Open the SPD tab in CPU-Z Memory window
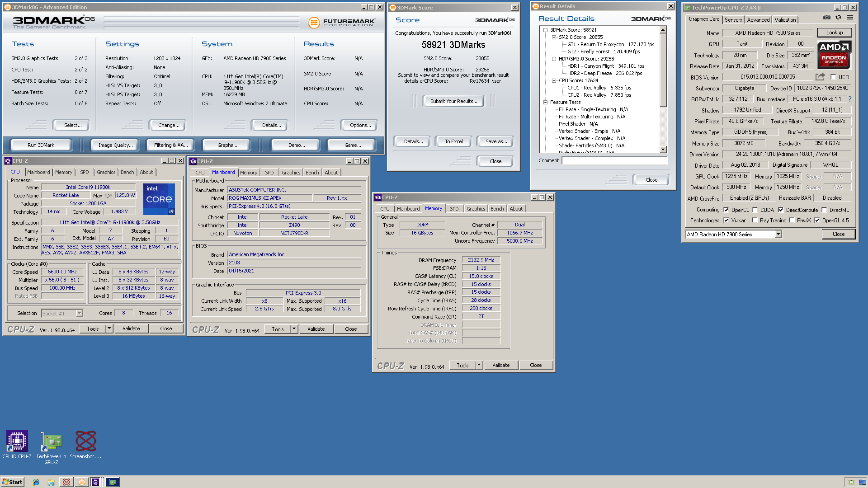868x488 pixels. [454, 209]
